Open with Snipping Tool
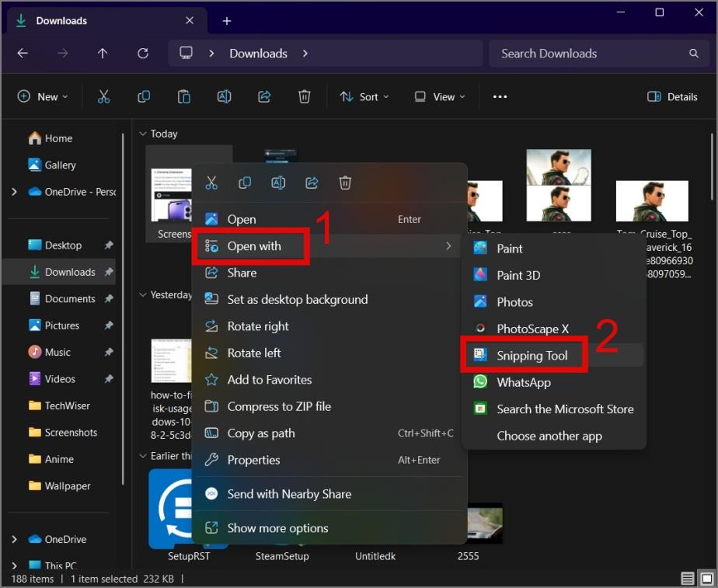The height and width of the screenshot is (588, 718). pos(554,356)
